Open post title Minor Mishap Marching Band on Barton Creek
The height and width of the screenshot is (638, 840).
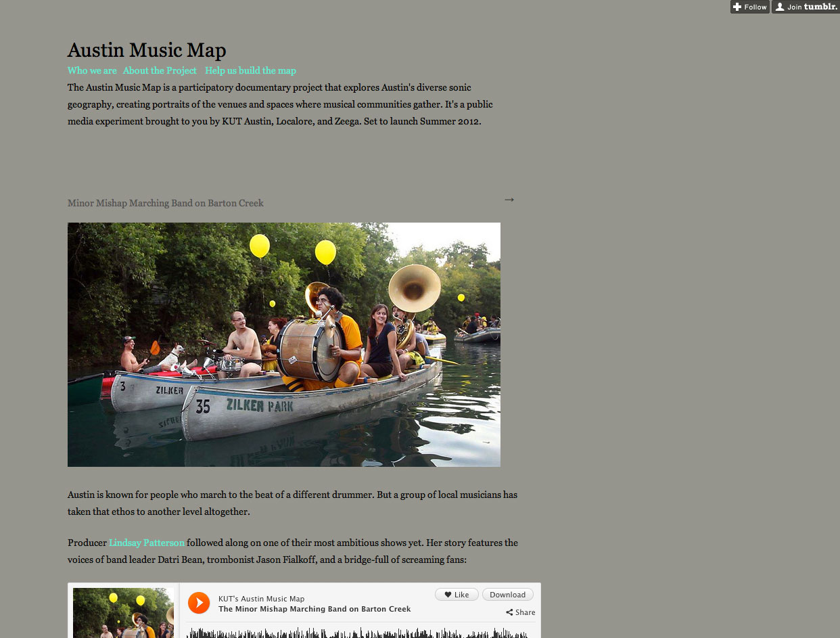[166, 203]
